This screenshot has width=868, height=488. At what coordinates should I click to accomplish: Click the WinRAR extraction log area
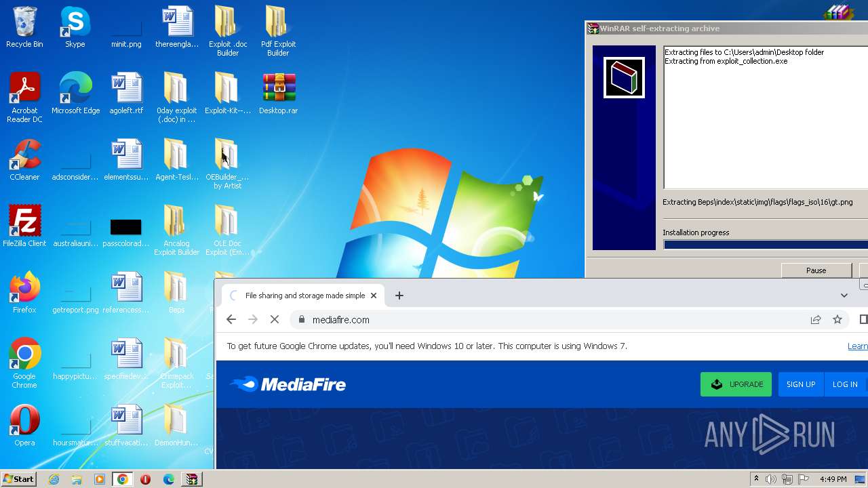tap(766, 117)
